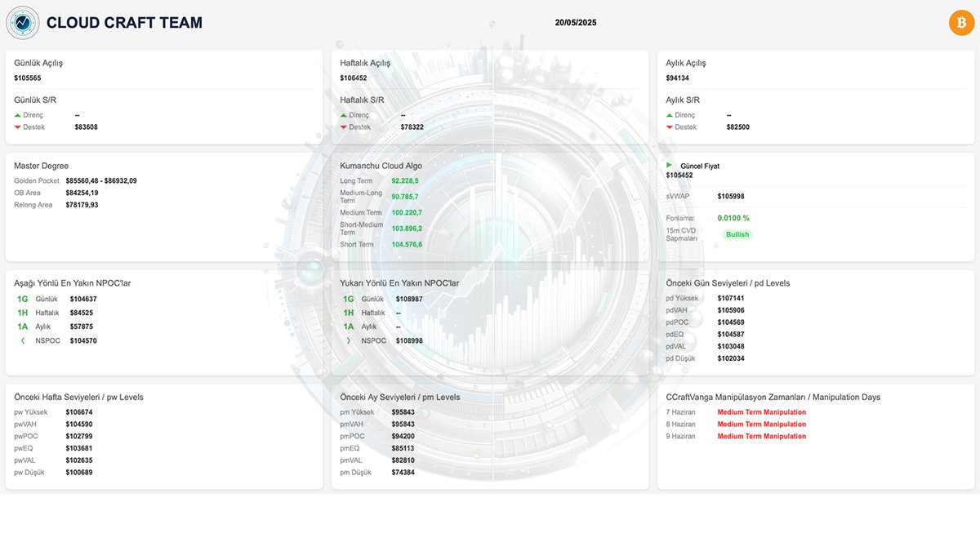Click pw Yüksek value $106674
980x551 pixels.
79,412
